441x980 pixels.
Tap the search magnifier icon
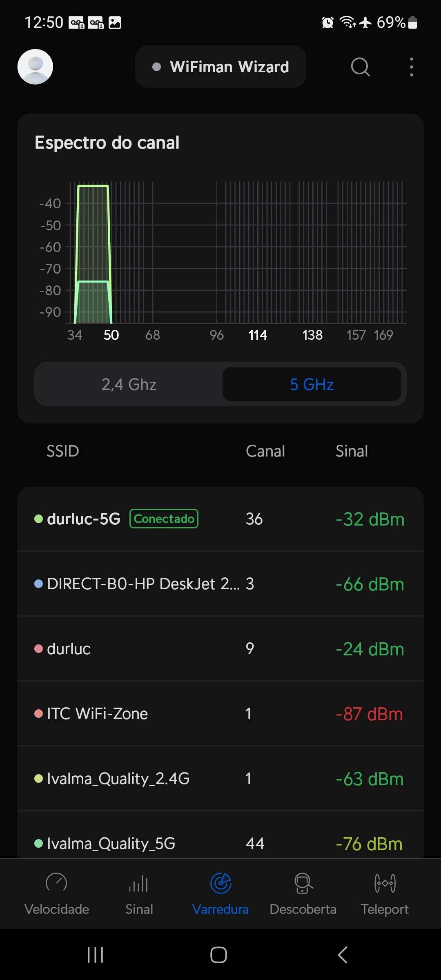(x=360, y=67)
